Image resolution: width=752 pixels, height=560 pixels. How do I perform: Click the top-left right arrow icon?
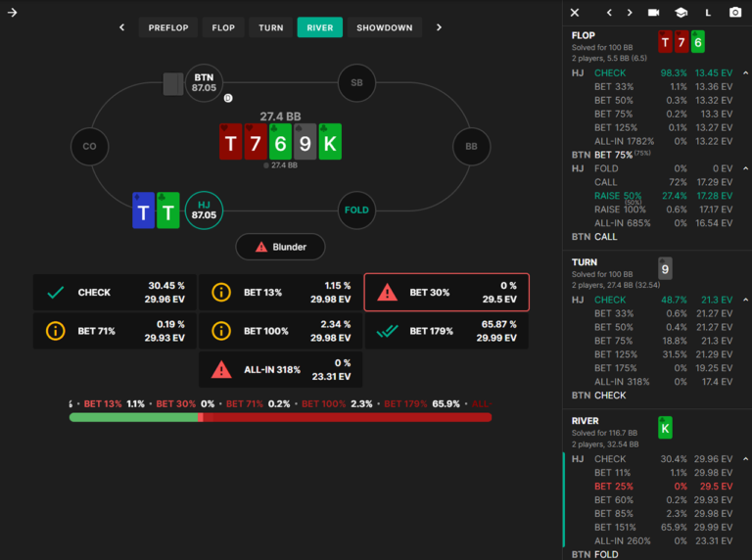coord(13,13)
